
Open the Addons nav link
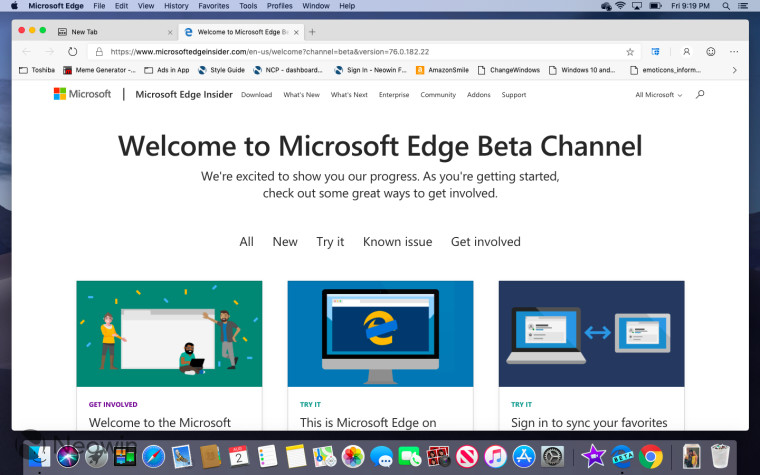coord(479,95)
